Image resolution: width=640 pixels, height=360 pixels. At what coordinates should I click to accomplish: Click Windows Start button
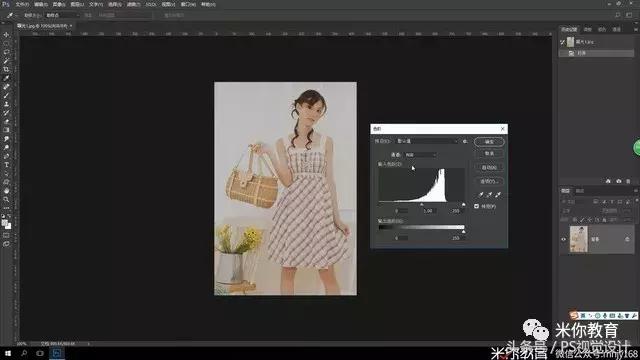[x=7, y=353]
